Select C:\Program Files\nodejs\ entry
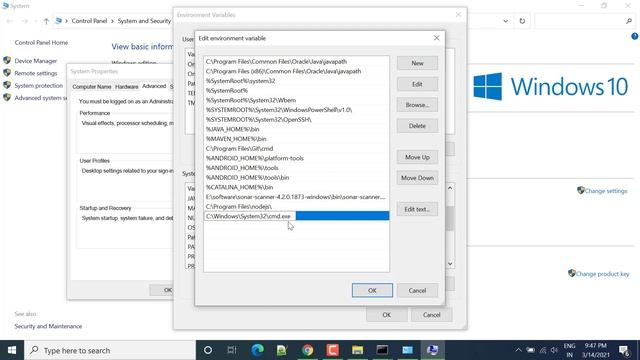 (x=296, y=207)
